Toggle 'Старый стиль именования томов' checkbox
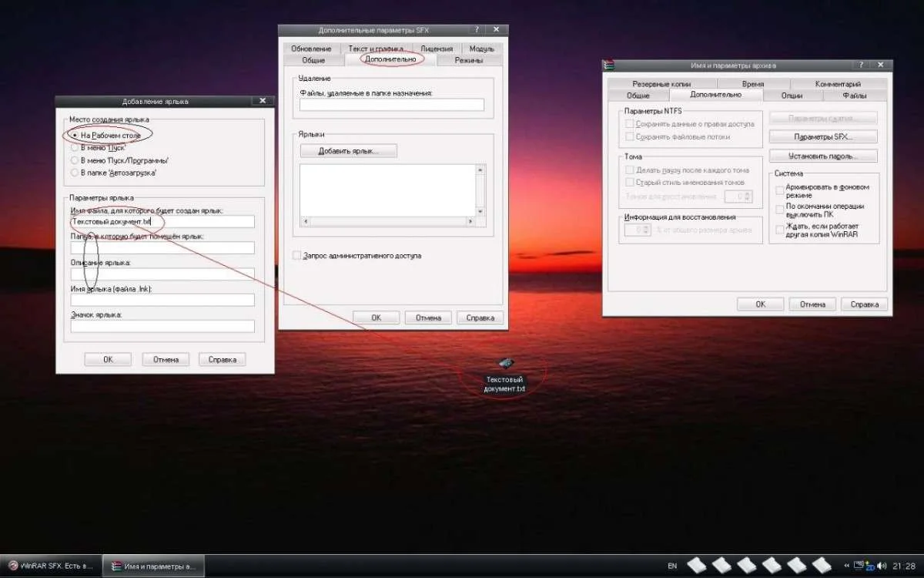The width and height of the screenshot is (924, 578). pyautogui.click(x=629, y=183)
